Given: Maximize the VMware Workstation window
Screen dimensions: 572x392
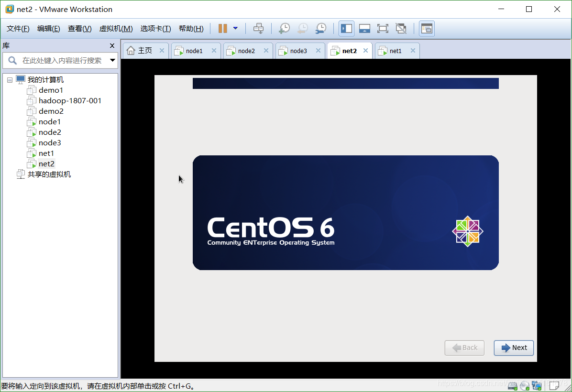Looking at the screenshot, I should point(529,9).
